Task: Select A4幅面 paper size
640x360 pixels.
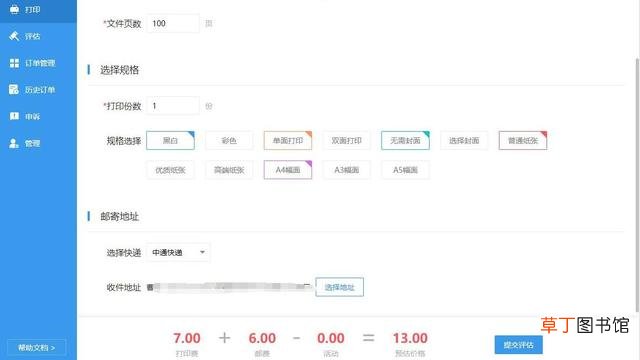Action: (x=288, y=170)
